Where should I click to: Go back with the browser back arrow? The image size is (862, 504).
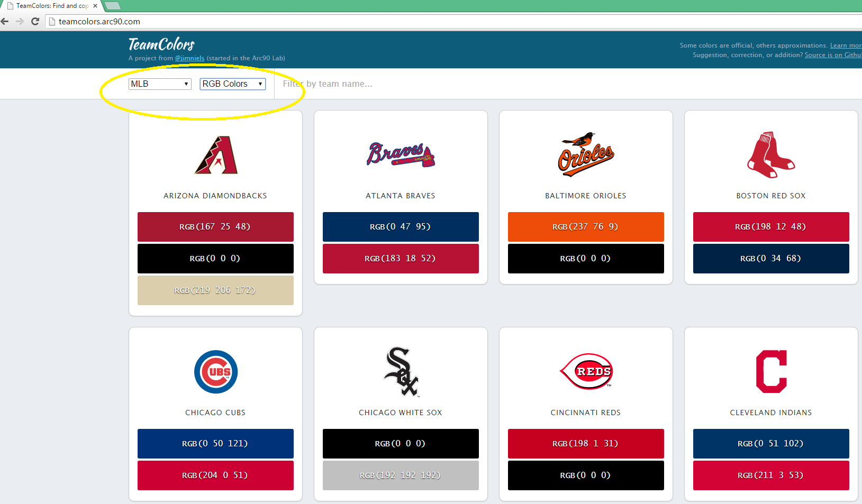click(x=5, y=21)
